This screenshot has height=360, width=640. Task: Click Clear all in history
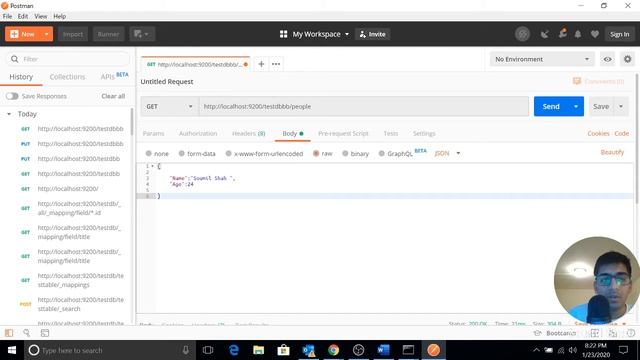(113, 96)
